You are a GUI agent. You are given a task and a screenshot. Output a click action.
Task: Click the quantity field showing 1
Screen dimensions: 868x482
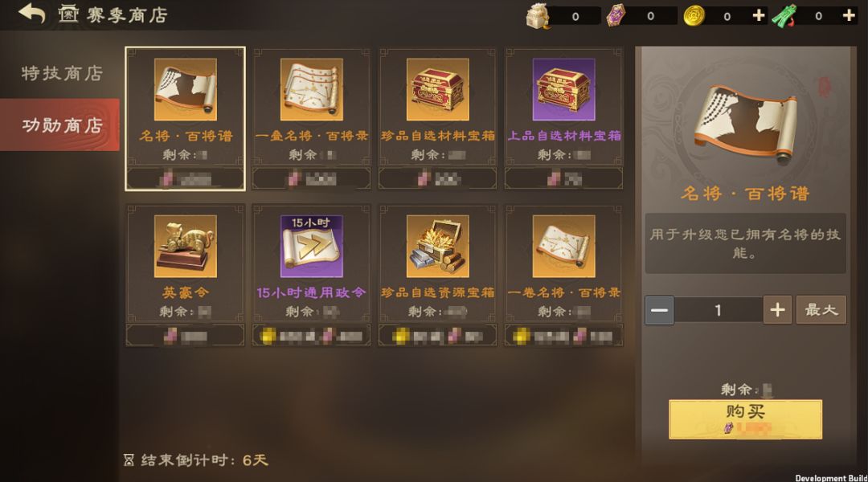pyautogui.click(x=719, y=310)
